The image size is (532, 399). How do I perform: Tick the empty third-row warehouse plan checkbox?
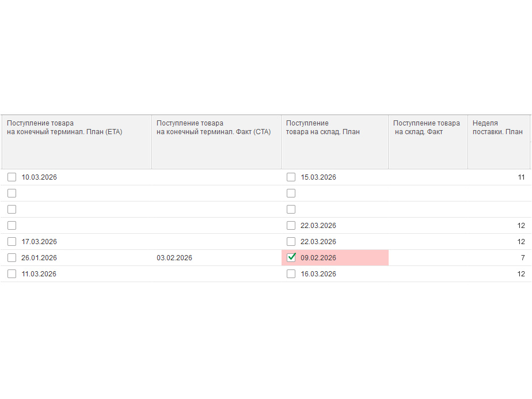point(291,210)
